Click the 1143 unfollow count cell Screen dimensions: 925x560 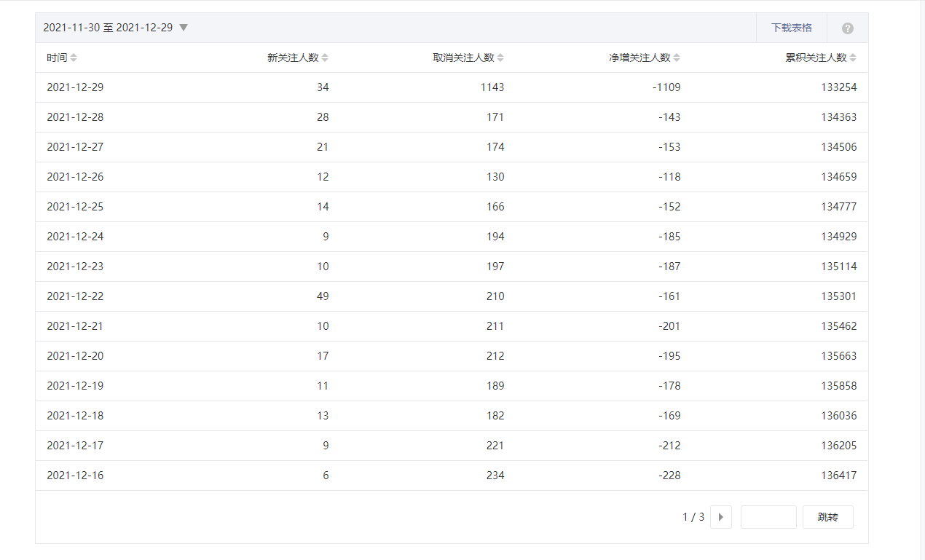pos(492,87)
